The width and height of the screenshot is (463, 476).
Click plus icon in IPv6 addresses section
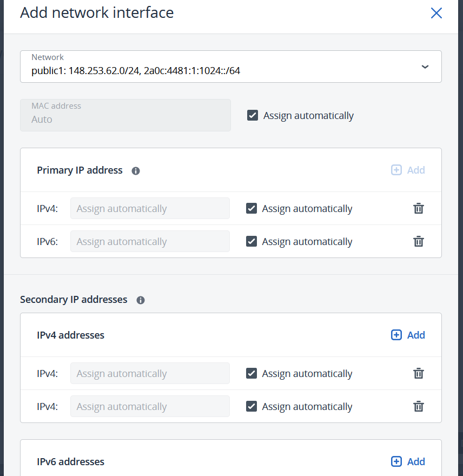(396, 462)
